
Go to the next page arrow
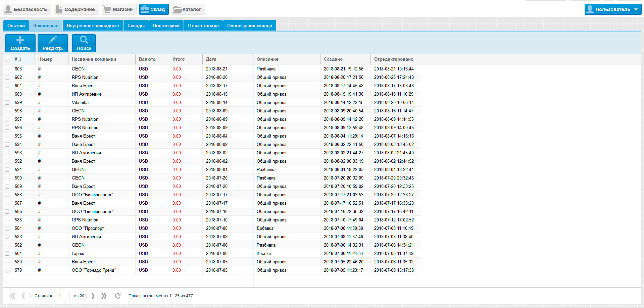tap(93, 296)
